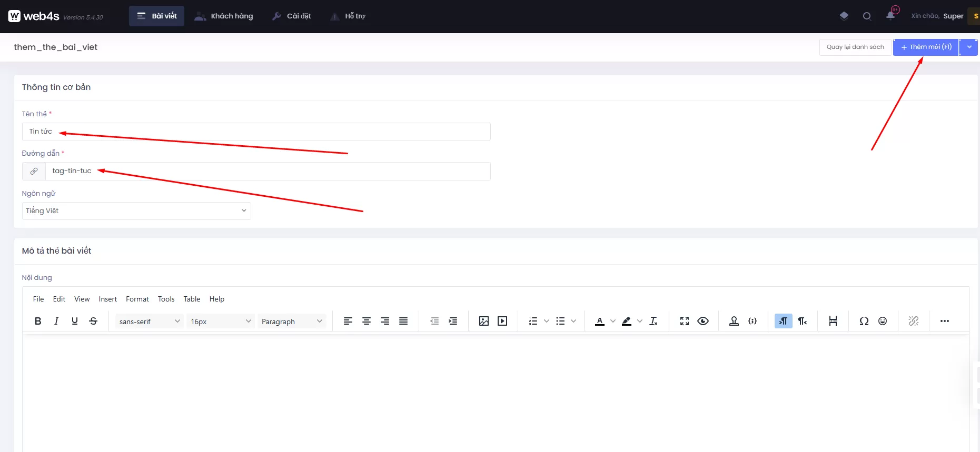Insert an image into the content
980x452 pixels.
click(x=484, y=321)
